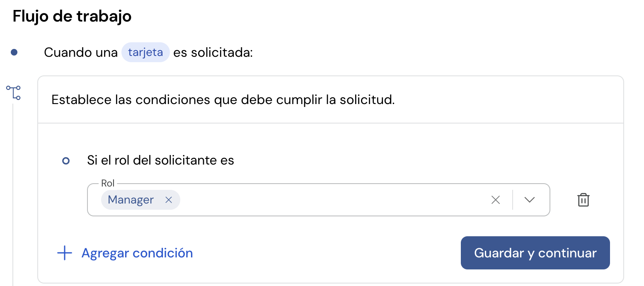This screenshot has height=286, width=644.
Task: Save with Guardar y continuar button
Action: (x=535, y=253)
